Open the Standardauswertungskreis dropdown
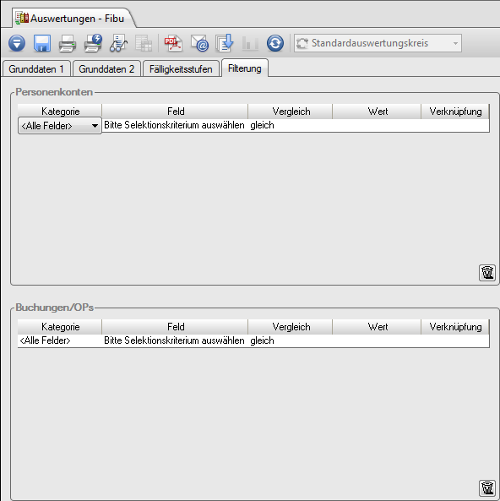The width and height of the screenshot is (500, 501). pyautogui.click(x=378, y=43)
